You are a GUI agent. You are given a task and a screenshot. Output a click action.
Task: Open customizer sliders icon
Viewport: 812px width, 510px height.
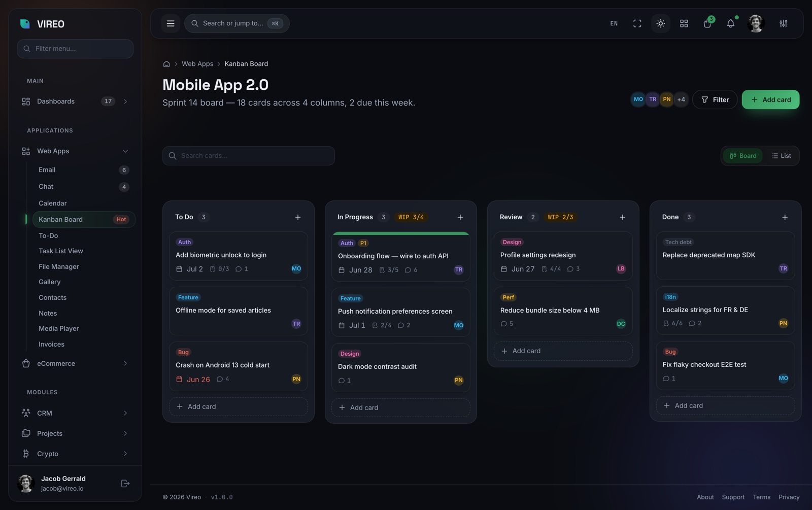point(784,23)
